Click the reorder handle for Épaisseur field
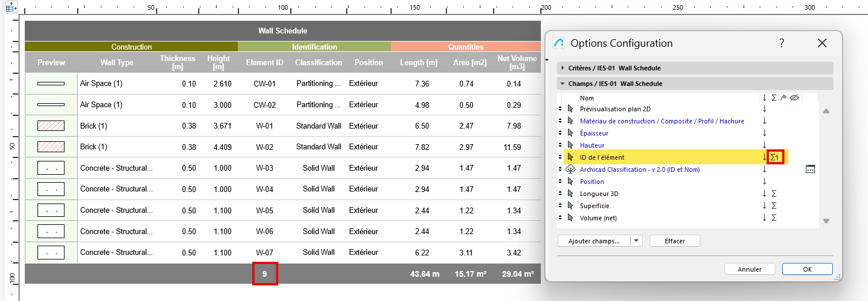868x301 pixels. pos(560,133)
